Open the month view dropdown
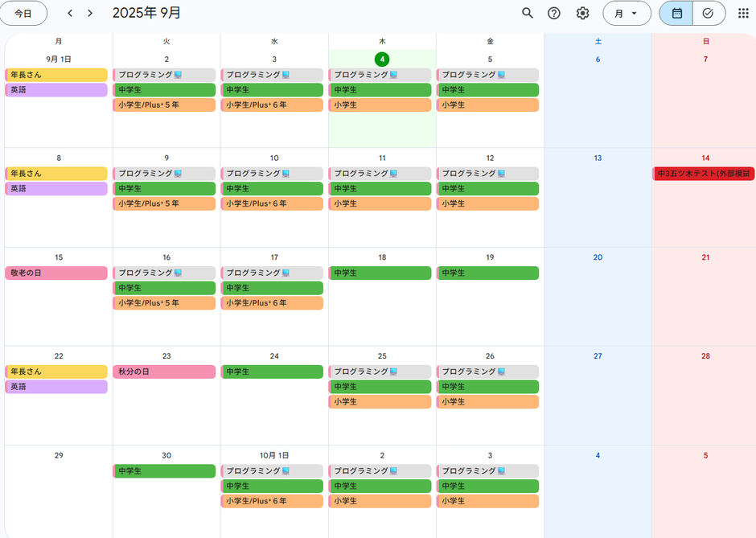 pos(627,13)
